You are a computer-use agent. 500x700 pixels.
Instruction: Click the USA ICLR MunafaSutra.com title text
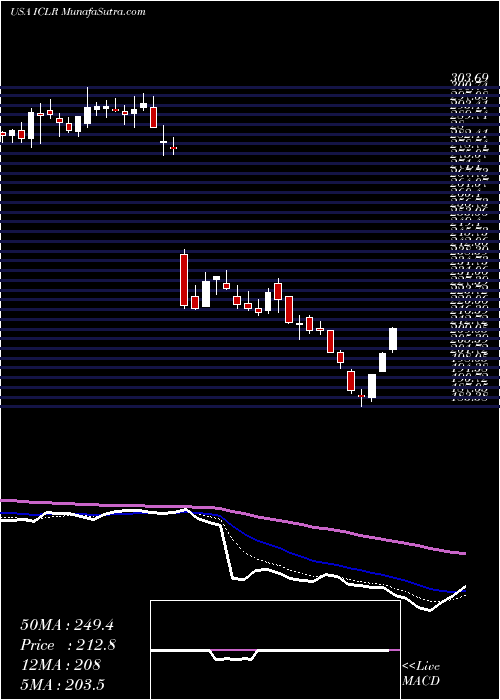pyautogui.click(x=78, y=12)
